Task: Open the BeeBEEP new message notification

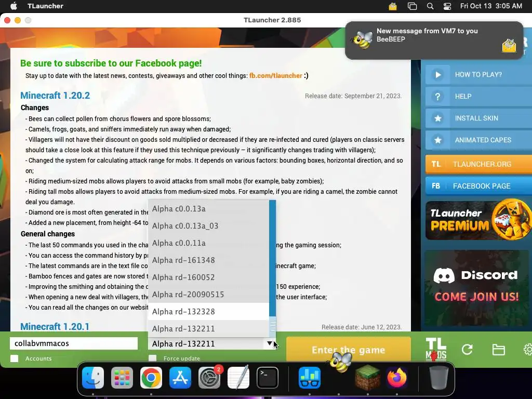Action: click(434, 41)
